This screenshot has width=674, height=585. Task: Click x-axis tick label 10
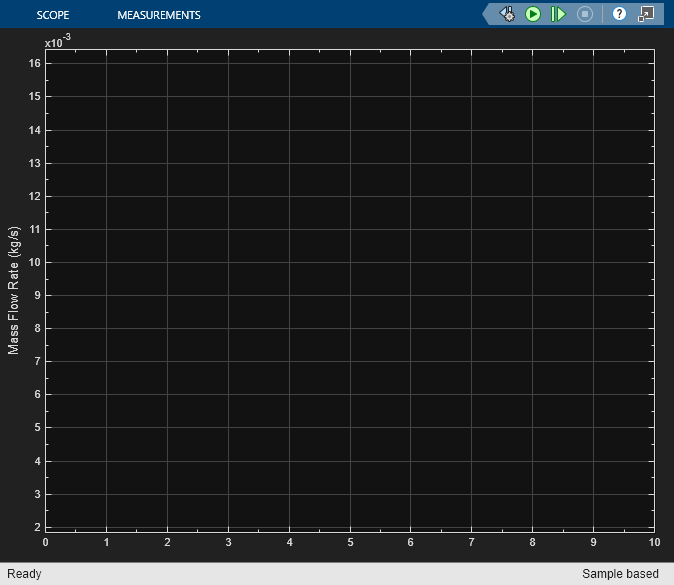tap(654, 543)
